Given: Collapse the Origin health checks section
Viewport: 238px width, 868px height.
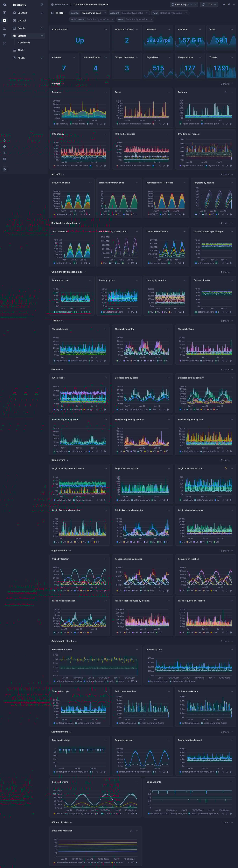Looking at the screenshot, I should pyautogui.click(x=64, y=641).
